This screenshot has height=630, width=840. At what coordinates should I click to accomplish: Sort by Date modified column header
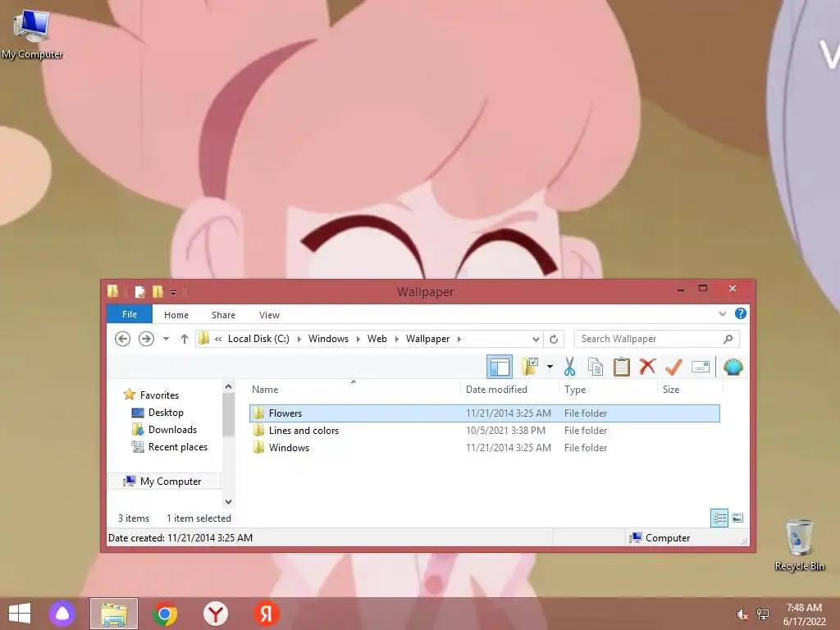coord(509,390)
